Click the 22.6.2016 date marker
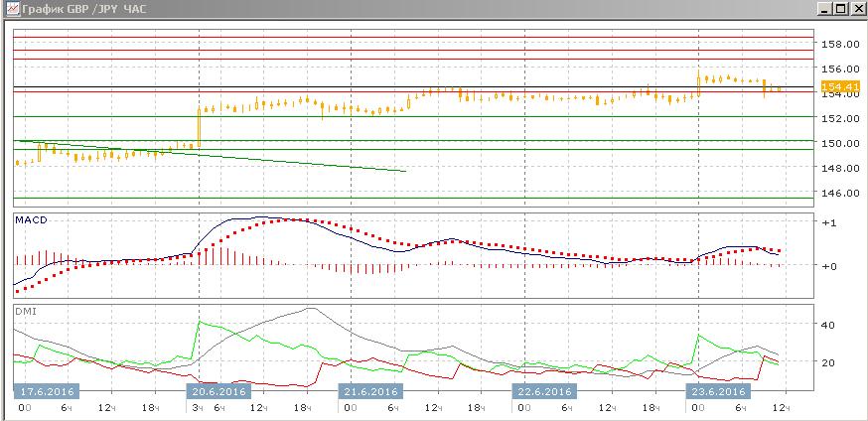This screenshot has height=421, width=868. click(x=543, y=391)
